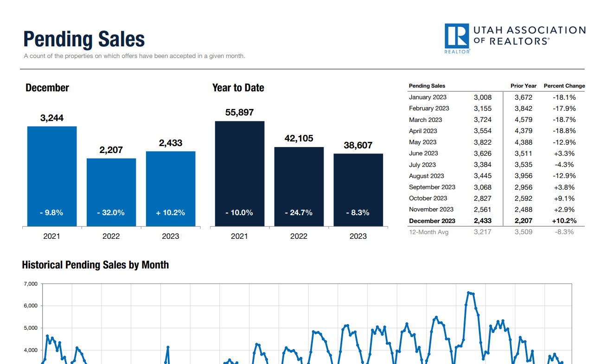Click the 7,000 y-axis label
The image size is (606, 364).
[30, 284]
